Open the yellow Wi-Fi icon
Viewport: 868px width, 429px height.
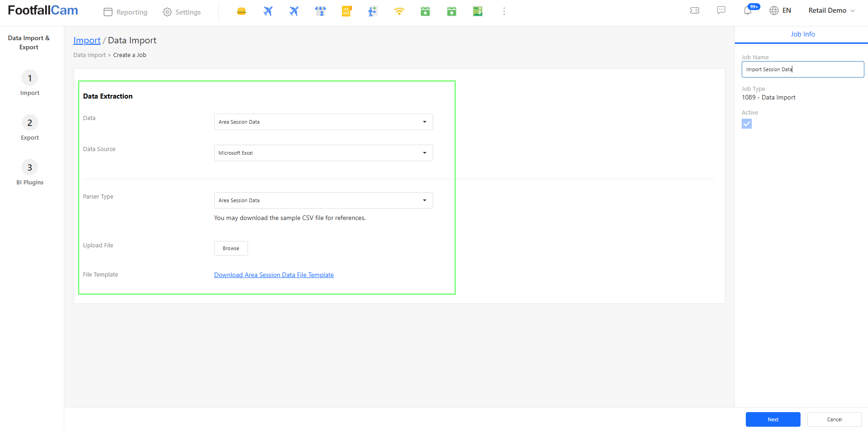pos(399,11)
